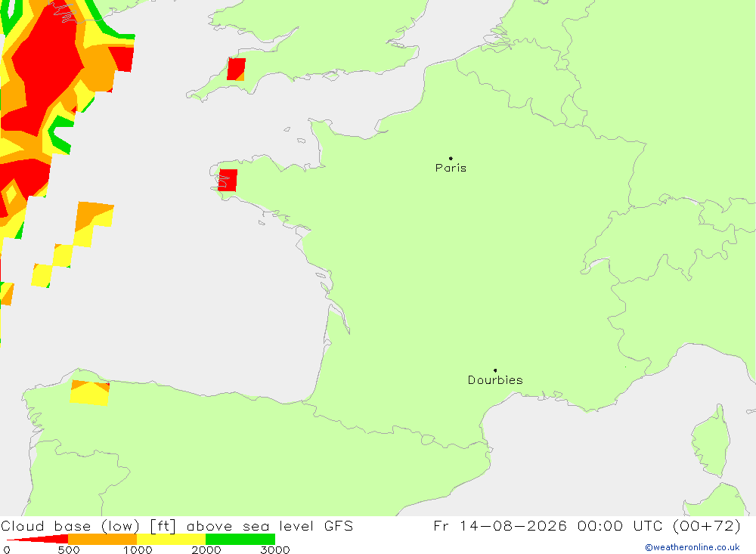Click the Dourbies map marker dot
The height and width of the screenshot is (554, 756).
click(495, 370)
